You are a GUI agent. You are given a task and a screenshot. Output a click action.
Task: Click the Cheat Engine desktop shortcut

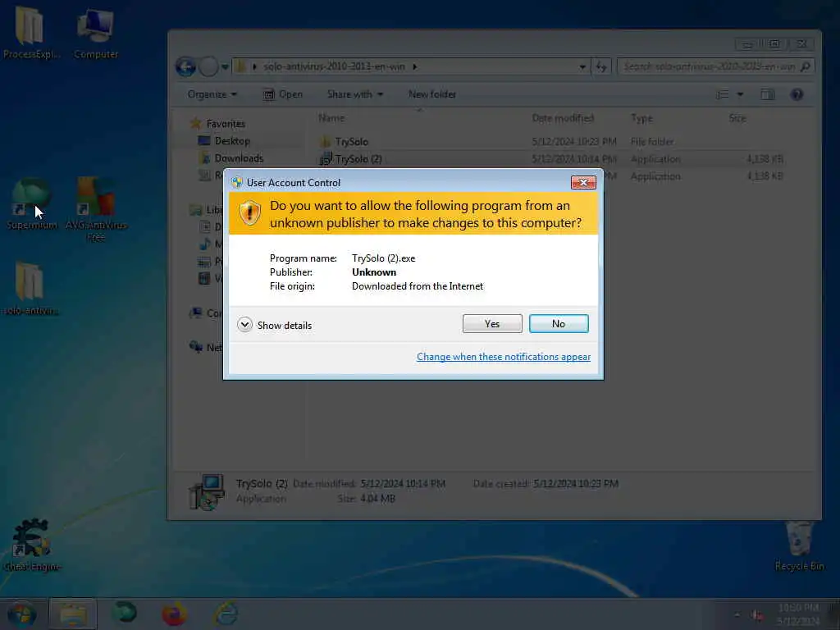[x=32, y=545]
